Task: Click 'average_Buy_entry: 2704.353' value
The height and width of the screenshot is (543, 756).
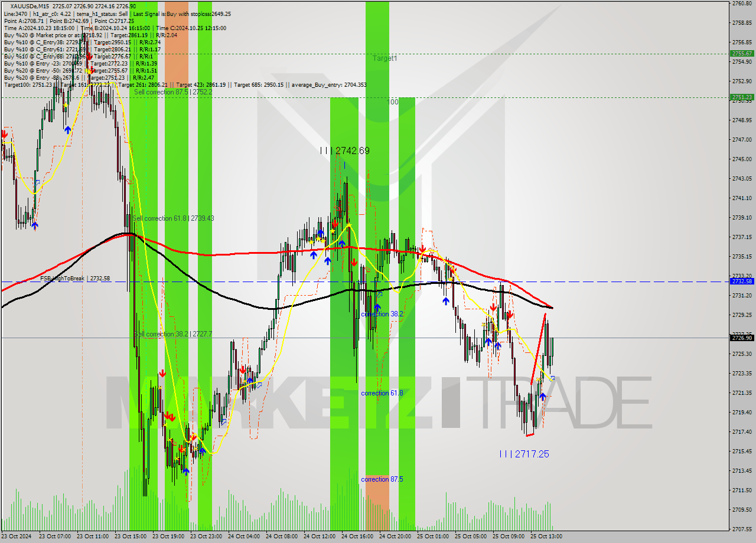Action: click(328, 84)
